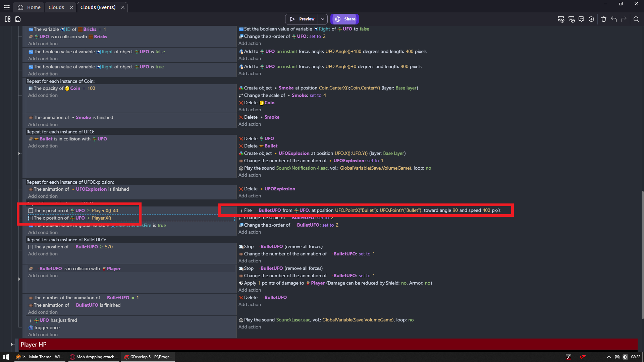Click the undo arrow icon
The width and height of the screenshot is (644, 362).
(614, 19)
